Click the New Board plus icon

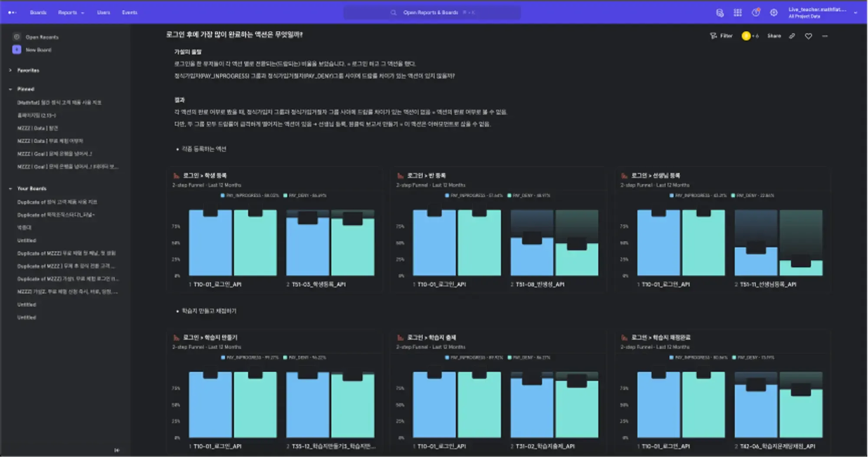coord(16,50)
